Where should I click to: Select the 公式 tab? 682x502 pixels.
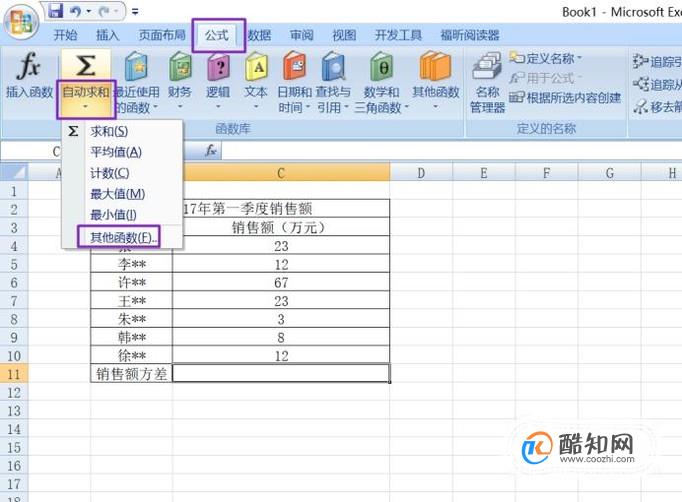coord(217,35)
